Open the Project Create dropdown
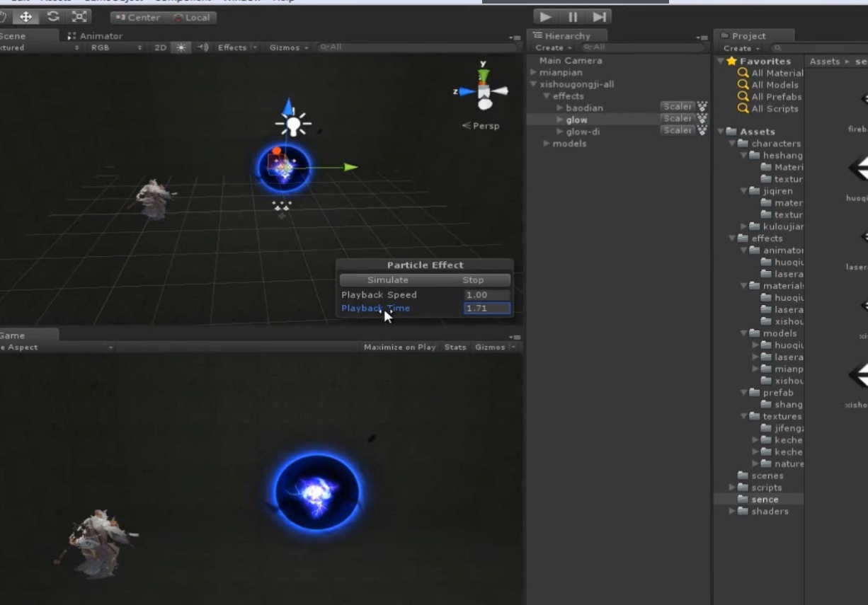 pos(741,48)
